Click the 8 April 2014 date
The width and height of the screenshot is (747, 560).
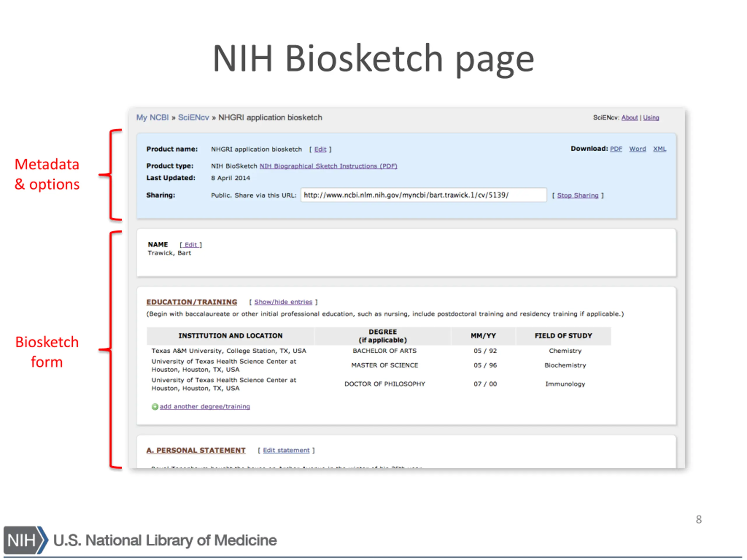coord(230,178)
